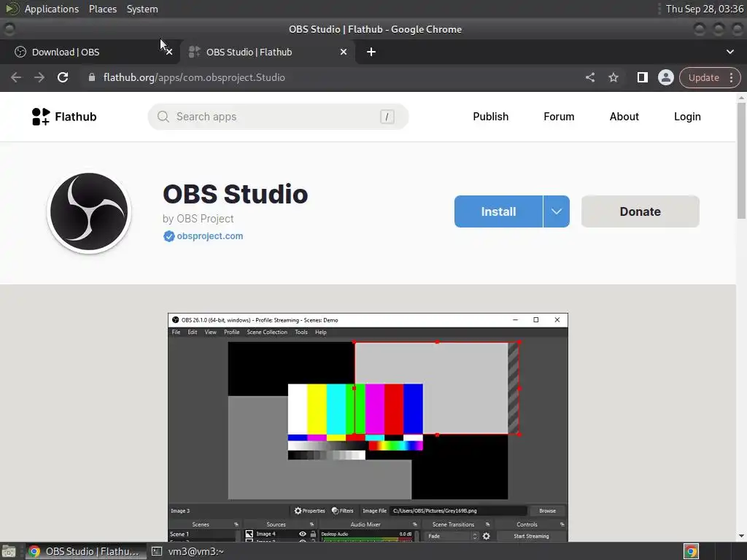Click the address bar URL
Viewport: 747px width, 560px height.
pos(194,77)
